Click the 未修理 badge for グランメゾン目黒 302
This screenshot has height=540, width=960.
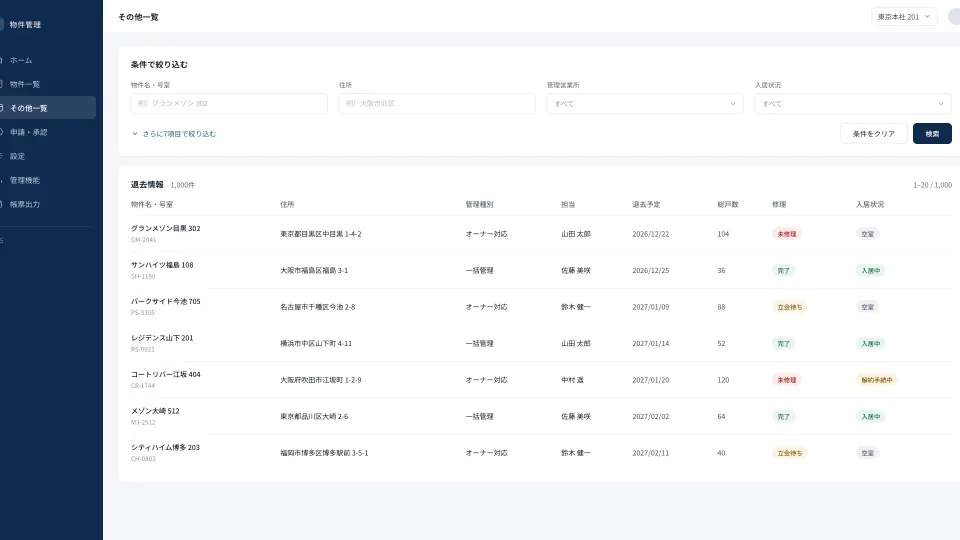tap(787, 234)
